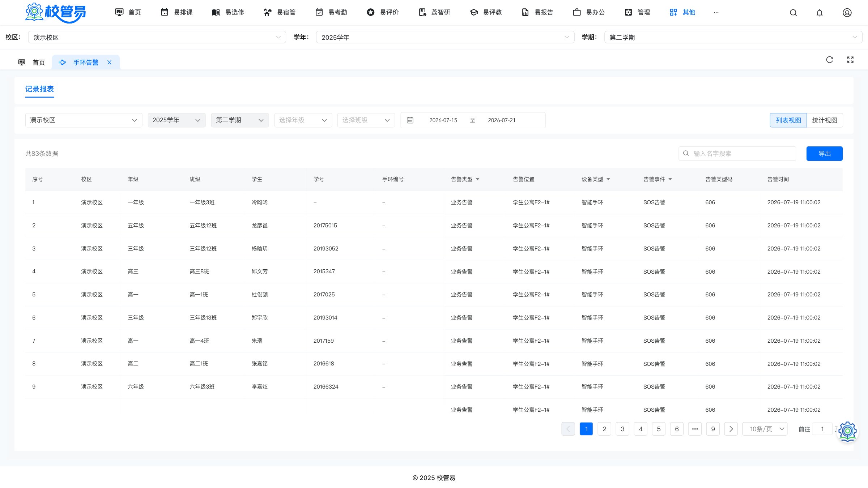Image resolution: width=868 pixels, height=488 pixels.
Task: Click the refresh page icon
Action: click(x=830, y=60)
